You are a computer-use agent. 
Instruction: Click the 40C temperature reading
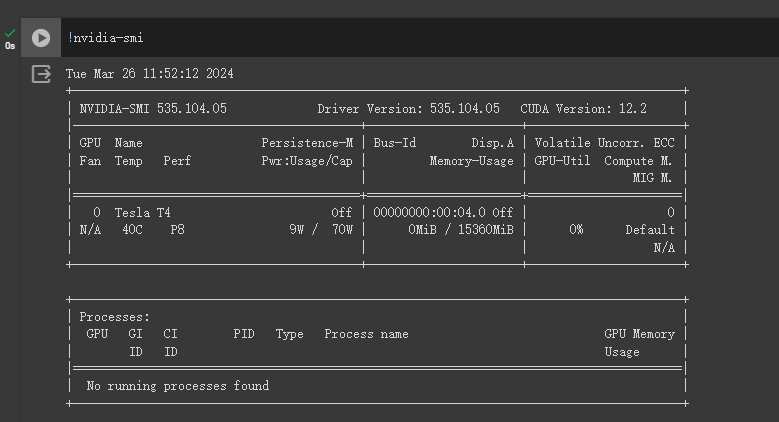point(132,229)
